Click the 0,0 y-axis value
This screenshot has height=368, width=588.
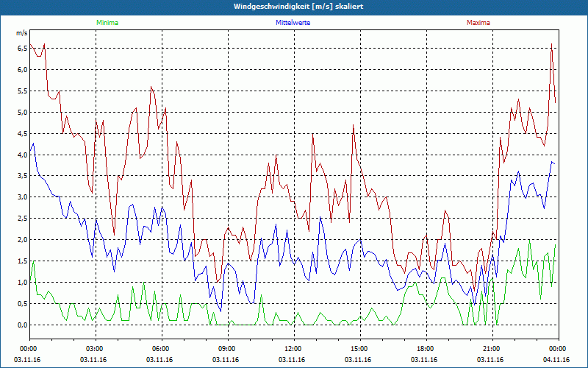22,325
